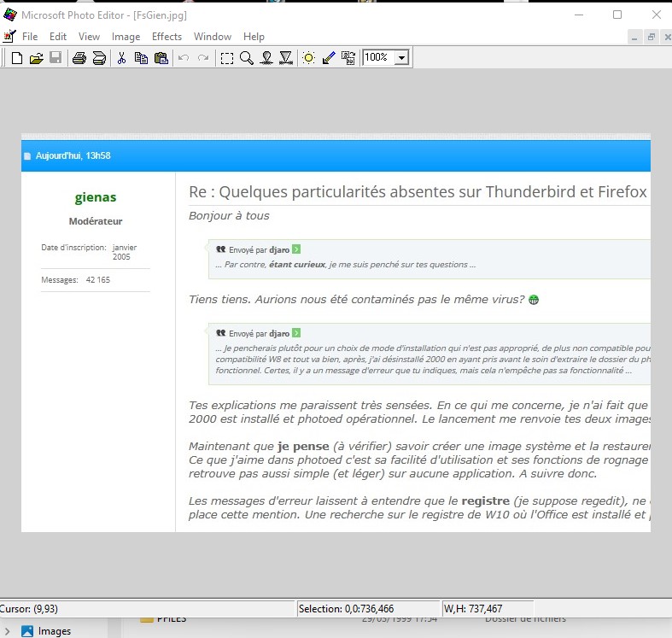
Task: Start a scan with the scanner icon
Action: [99, 58]
